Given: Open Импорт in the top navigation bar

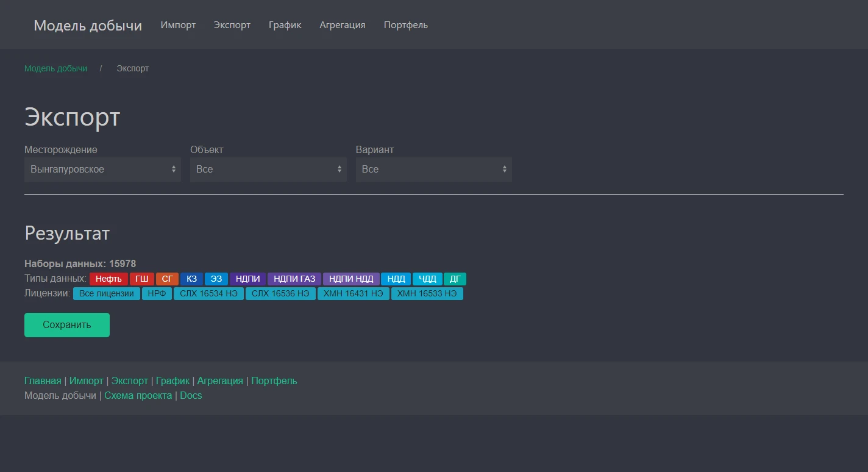Looking at the screenshot, I should (178, 25).
